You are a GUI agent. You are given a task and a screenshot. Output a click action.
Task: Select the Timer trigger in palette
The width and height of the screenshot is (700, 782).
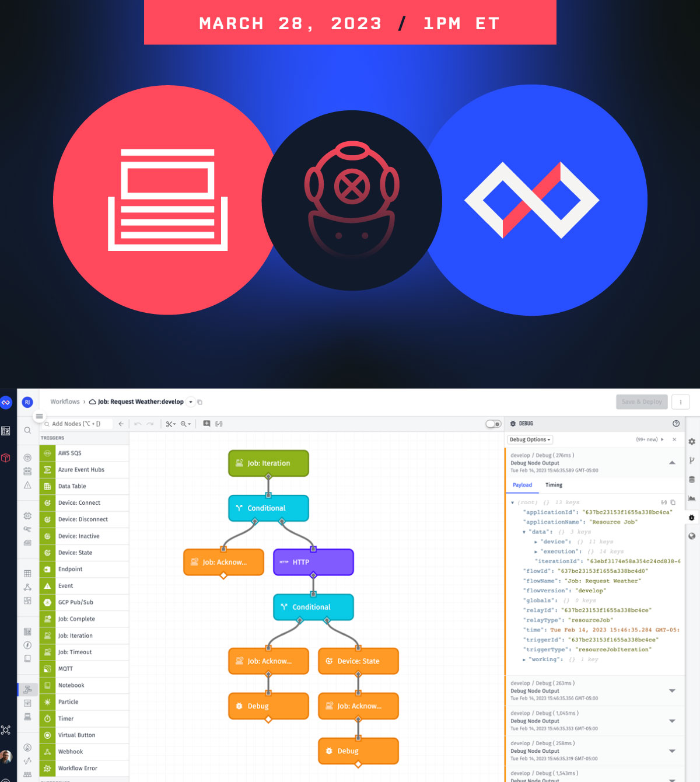[84, 718]
